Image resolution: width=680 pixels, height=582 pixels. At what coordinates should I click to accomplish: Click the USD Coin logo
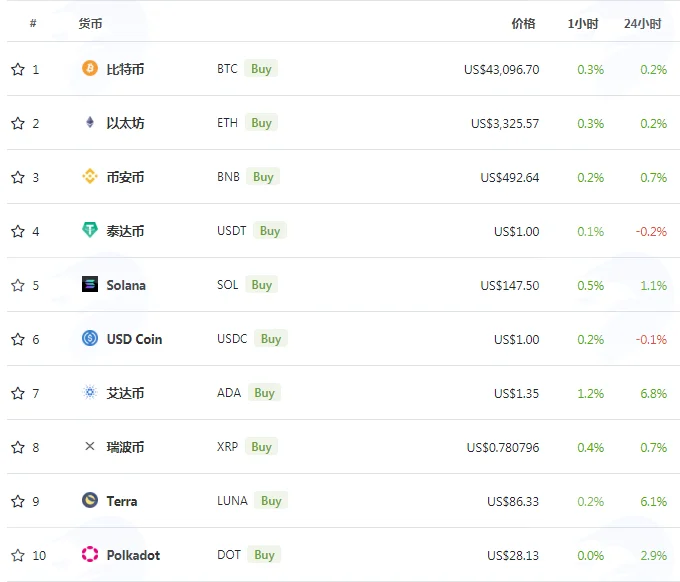90,338
